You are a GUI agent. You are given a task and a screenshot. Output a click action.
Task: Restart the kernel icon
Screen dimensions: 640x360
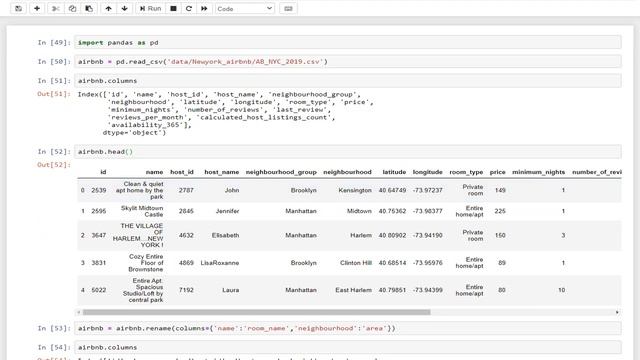[189, 9]
